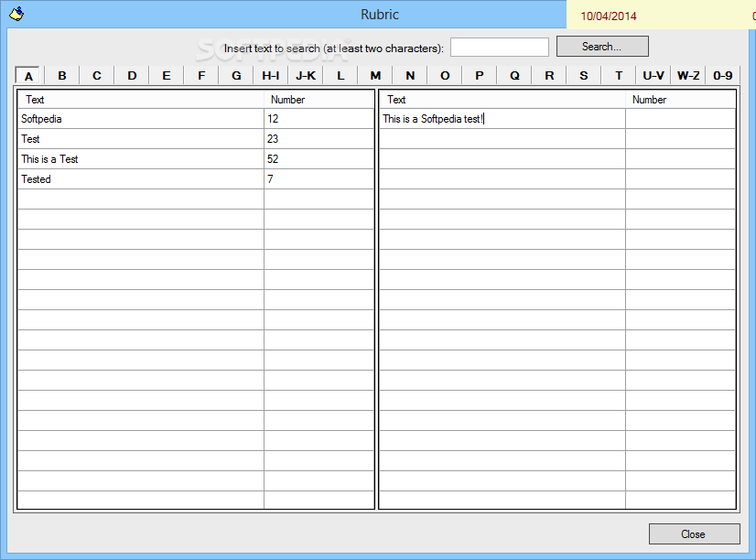Switch to the 0-9 tab
This screenshot has height=560, width=756.
pyautogui.click(x=722, y=76)
